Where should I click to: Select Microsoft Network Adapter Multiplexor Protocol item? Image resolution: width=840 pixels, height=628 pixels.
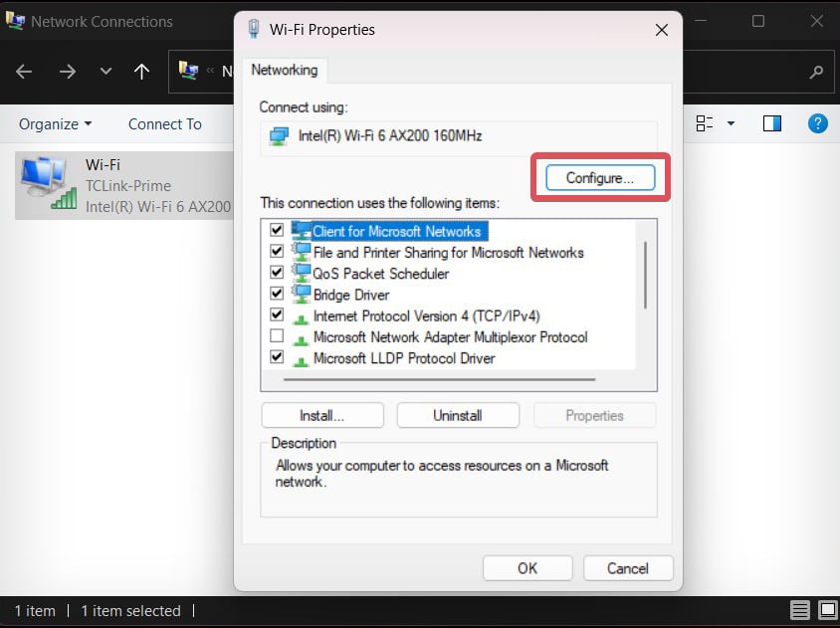[x=451, y=337]
